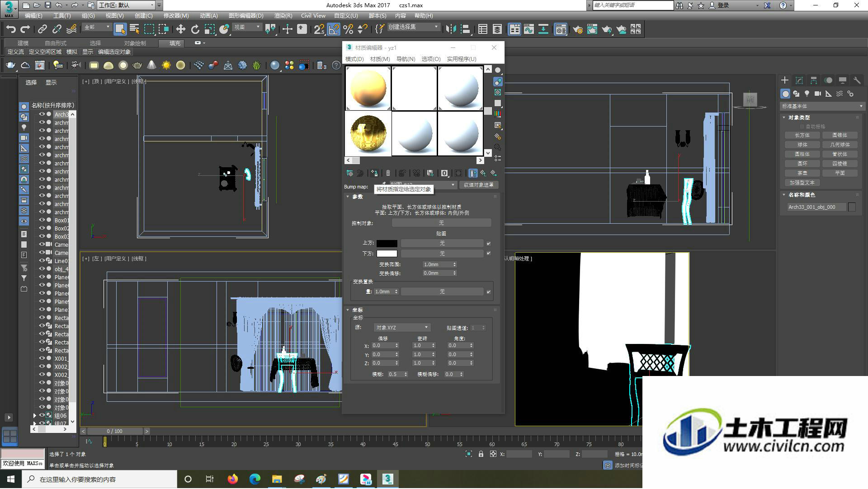Click the Mirror tool icon
Screen dimensions: 868x489
pos(450,29)
